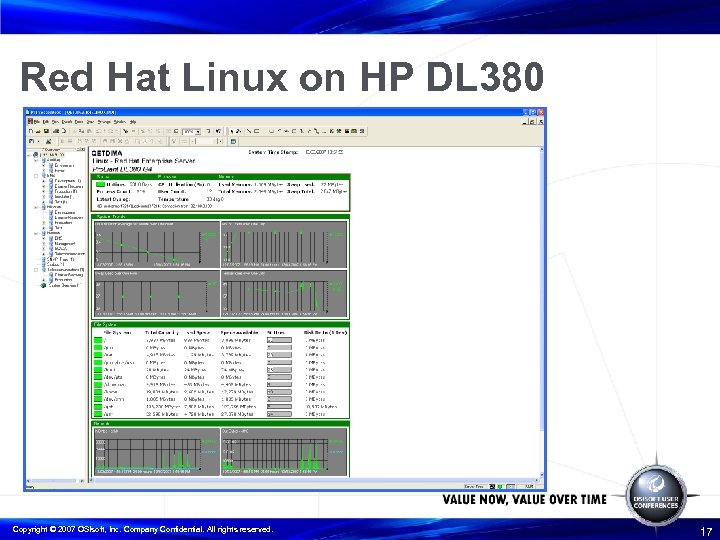Click the calendar icon on second toolbar row

coord(233,141)
